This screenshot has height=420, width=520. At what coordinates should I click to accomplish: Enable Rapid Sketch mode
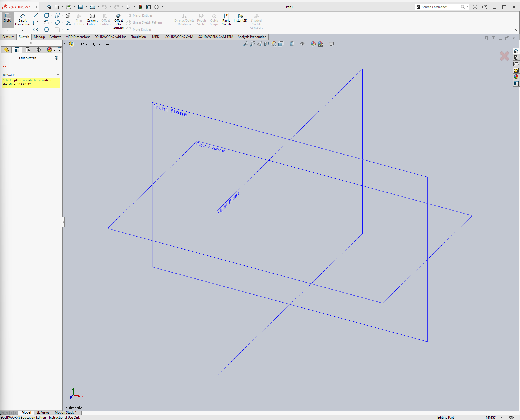(x=226, y=20)
